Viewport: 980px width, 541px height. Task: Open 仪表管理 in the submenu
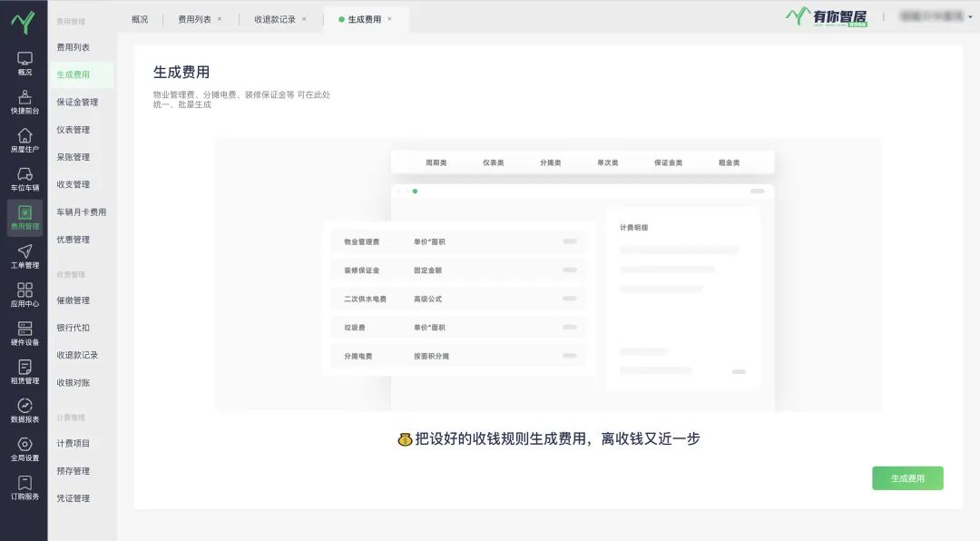pos(73,130)
